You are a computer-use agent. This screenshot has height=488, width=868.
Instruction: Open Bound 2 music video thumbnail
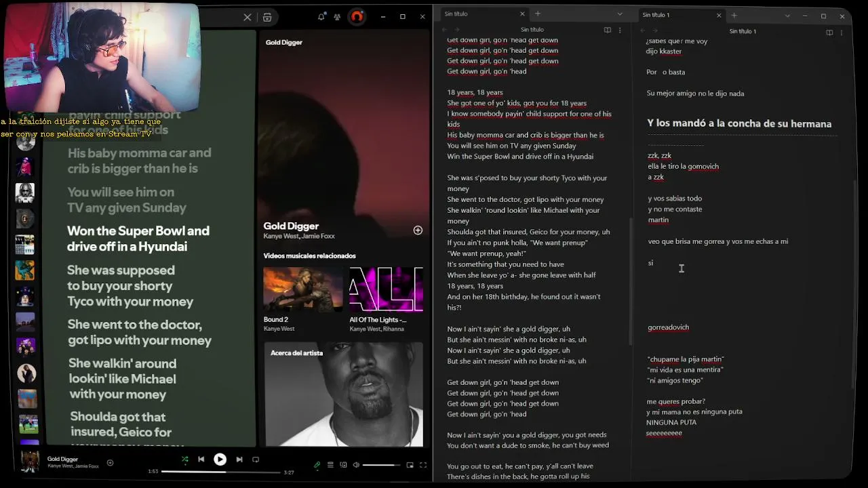coord(303,289)
